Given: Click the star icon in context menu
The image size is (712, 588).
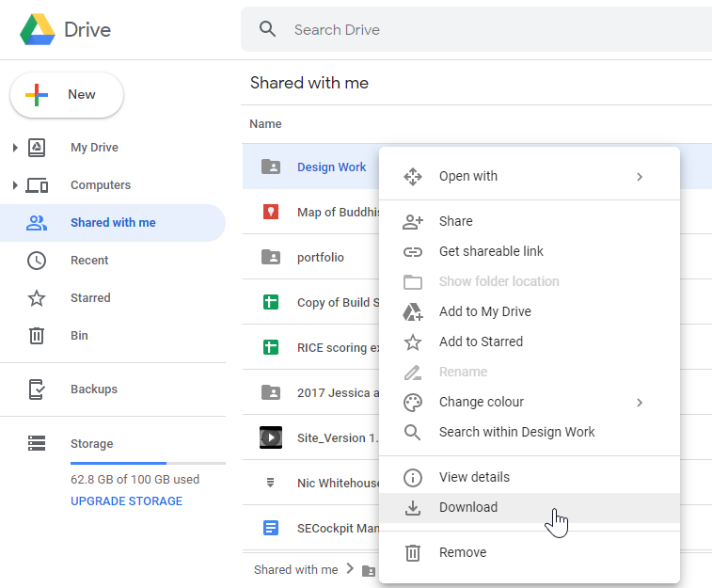Looking at the screenshot, I should pos(412,342).
